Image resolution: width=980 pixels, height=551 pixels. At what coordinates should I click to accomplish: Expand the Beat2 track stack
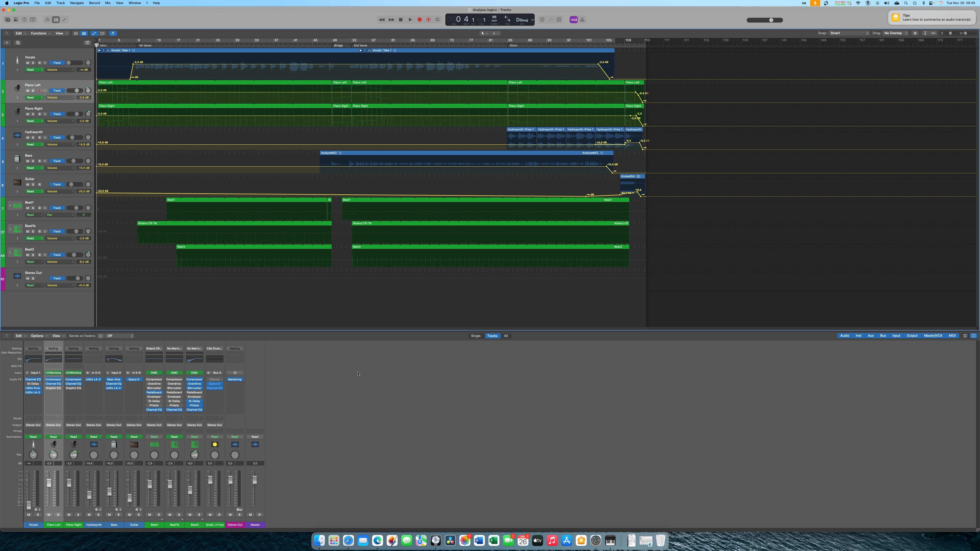(10, 253)
